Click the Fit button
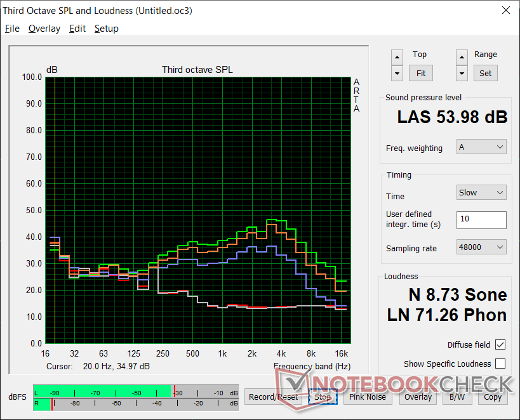 (420, 73)
